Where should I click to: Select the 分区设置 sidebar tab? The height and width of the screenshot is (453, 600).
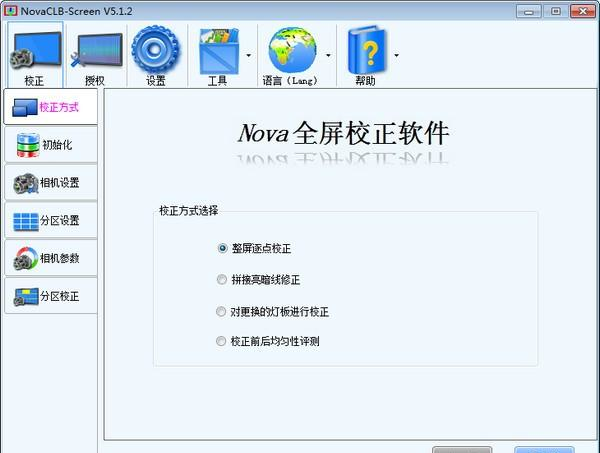pos(51,221)
